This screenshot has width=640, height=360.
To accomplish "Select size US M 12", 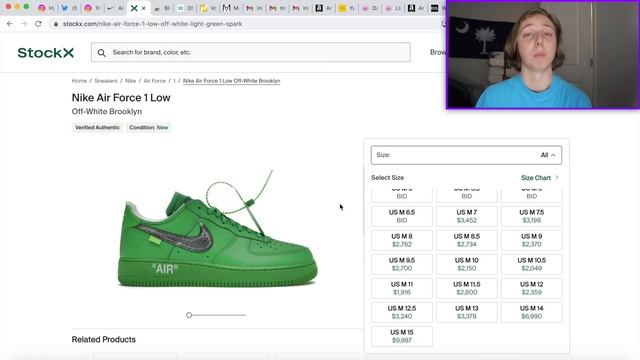I will pos(531,288).
